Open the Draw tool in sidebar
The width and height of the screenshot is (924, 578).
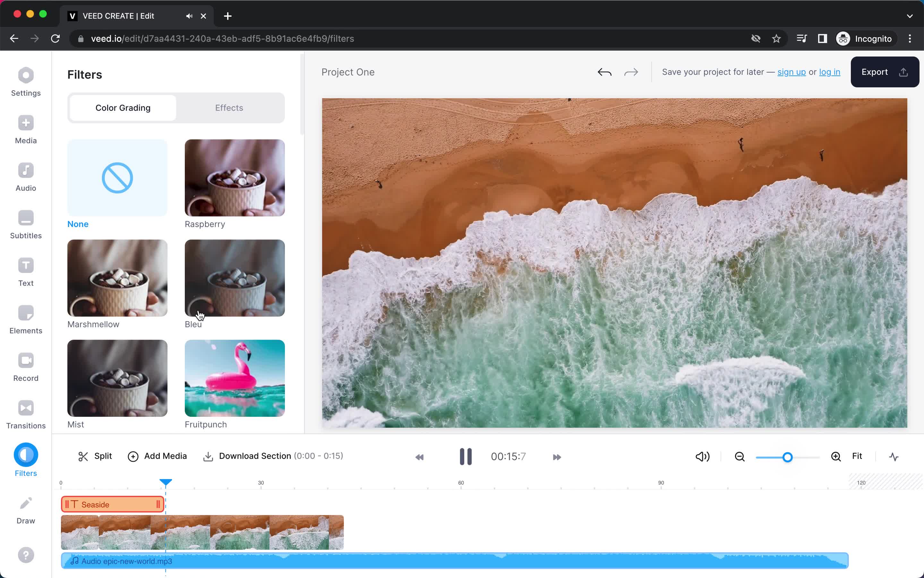click(26, 510)
